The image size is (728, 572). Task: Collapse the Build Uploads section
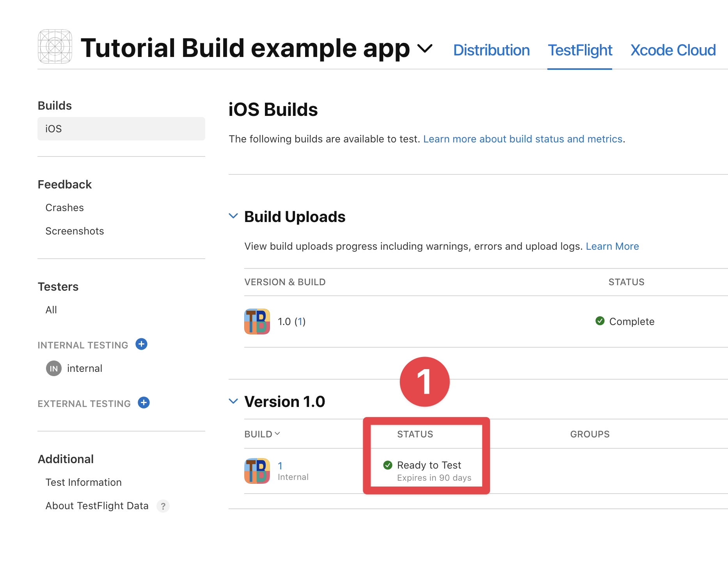coord(233,215)
